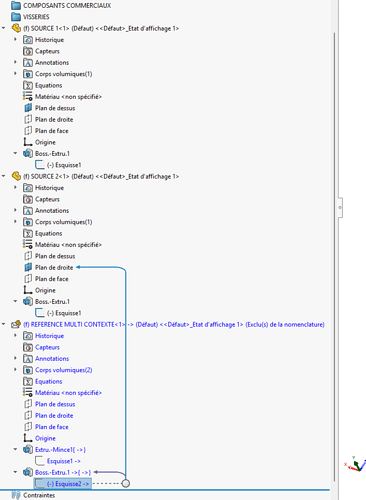
Task: Expand Historique under SOURCE 1
Action: 15,39
